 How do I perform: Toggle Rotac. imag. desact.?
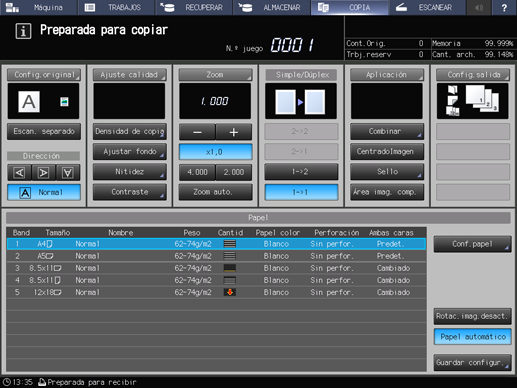pos(473,316)
